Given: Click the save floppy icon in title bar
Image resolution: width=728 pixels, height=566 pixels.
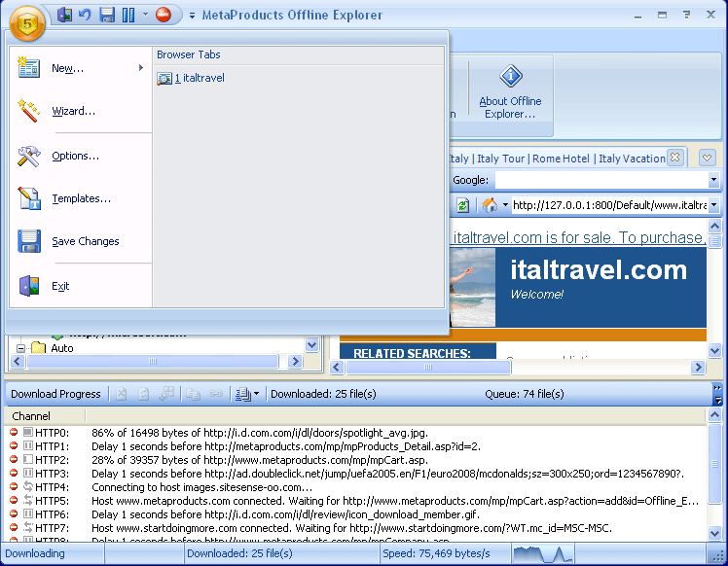Looking at the screenshot, I should (x=107, y=15).
